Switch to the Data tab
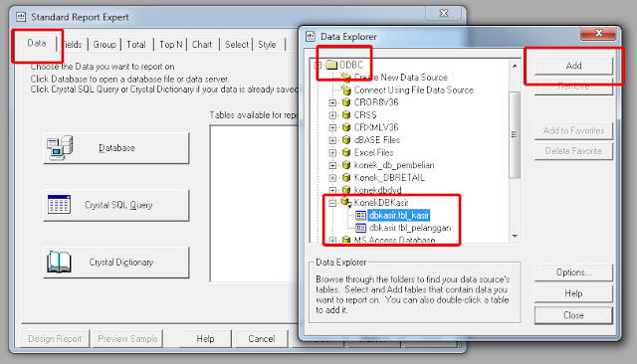This screenshot has width=637, height=364. click(x=36, y=43)
